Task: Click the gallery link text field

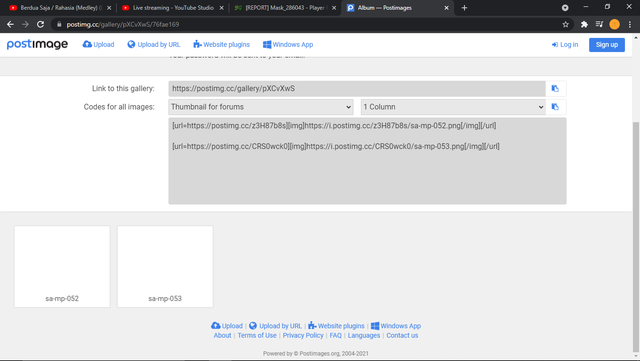Action: coord(357,89)
